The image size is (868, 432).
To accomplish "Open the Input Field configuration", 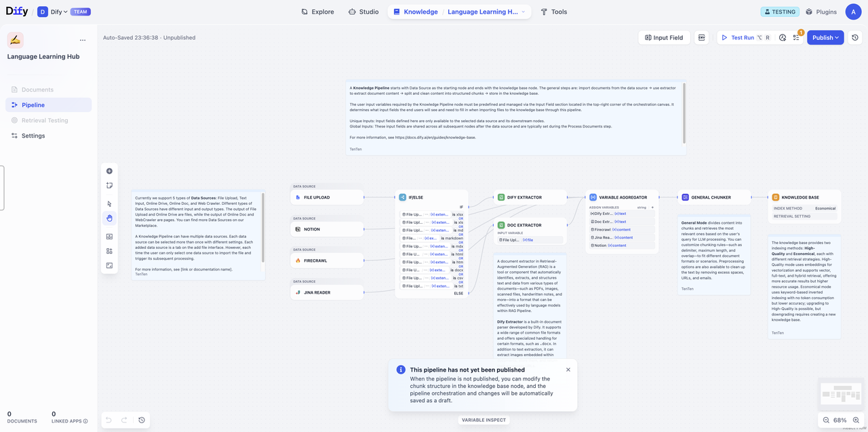I will pyautogui.click(x=664, y=37).
